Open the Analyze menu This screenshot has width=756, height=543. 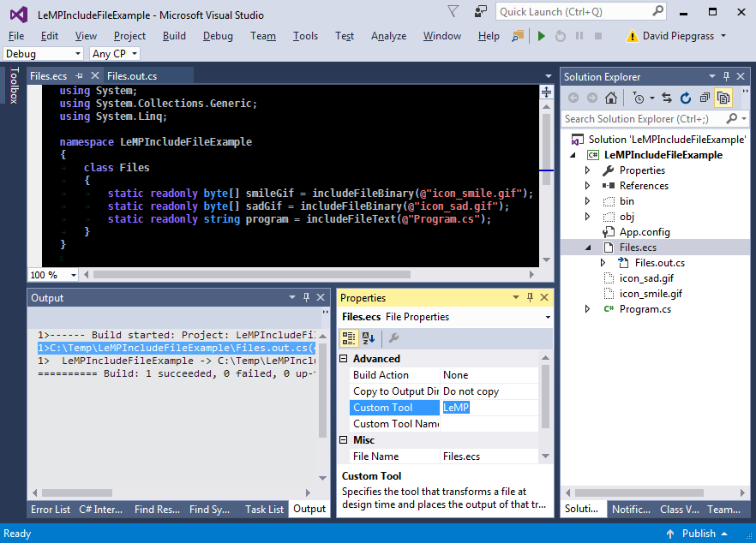pyautogui.click(x=388, y=36)
